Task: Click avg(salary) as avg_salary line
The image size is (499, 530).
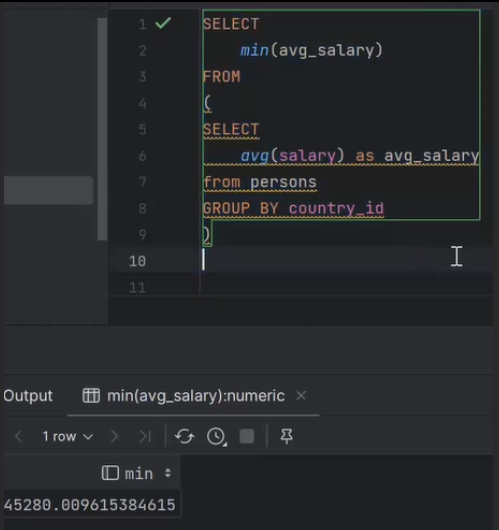Action: (360, 156)
